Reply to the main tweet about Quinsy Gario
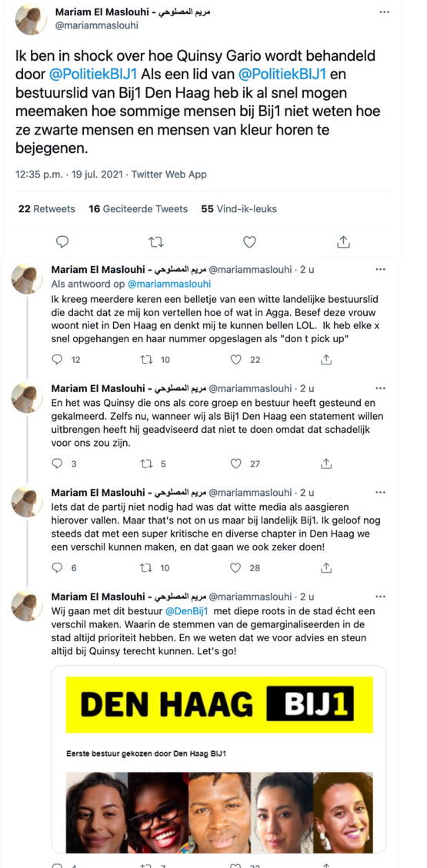Image resolution: width=427 pixels, height=868 pixels. pyautogui.click(x=62, y=241)
